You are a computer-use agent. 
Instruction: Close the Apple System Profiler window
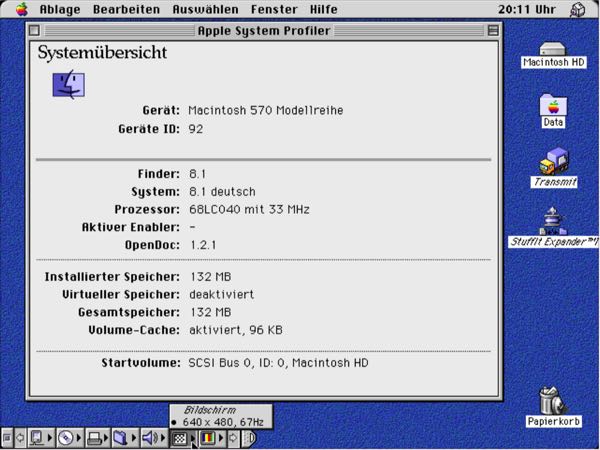click(34, 30)
